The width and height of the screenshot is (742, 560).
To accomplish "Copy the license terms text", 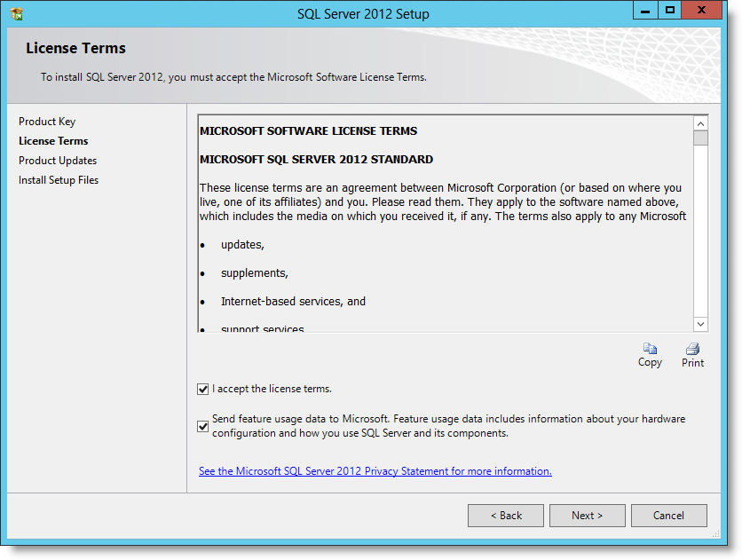I will click(x=650, y=355).
